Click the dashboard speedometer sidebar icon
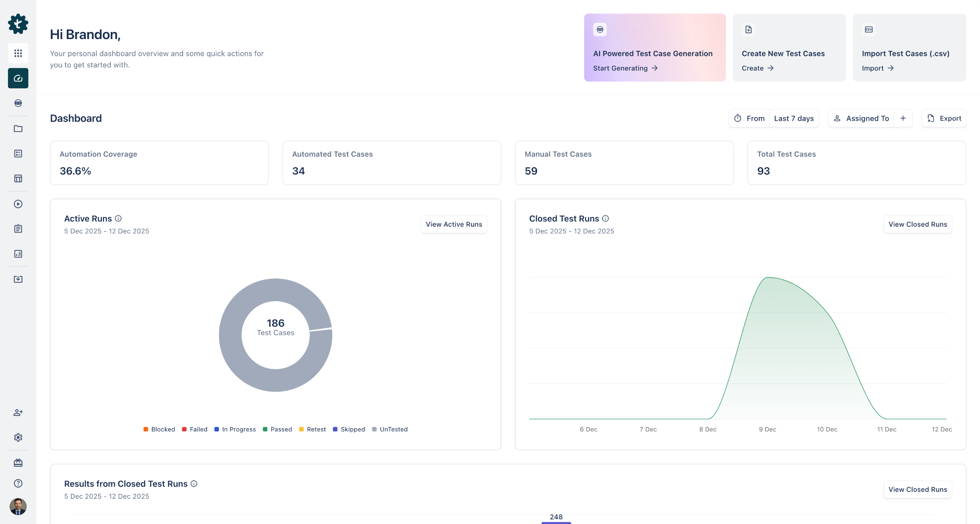This screenshot has height=524, width=980. 18,78
